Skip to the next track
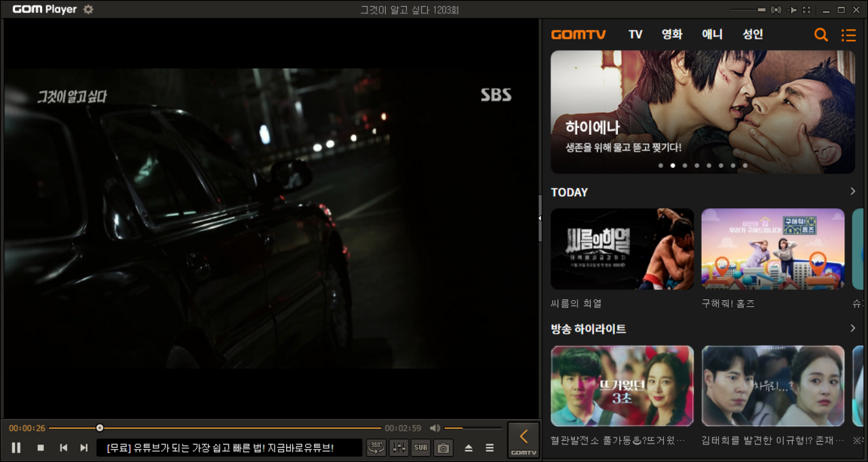Image resolution: width=868 pixels, height=462 pixels. [x=84, y=448]
